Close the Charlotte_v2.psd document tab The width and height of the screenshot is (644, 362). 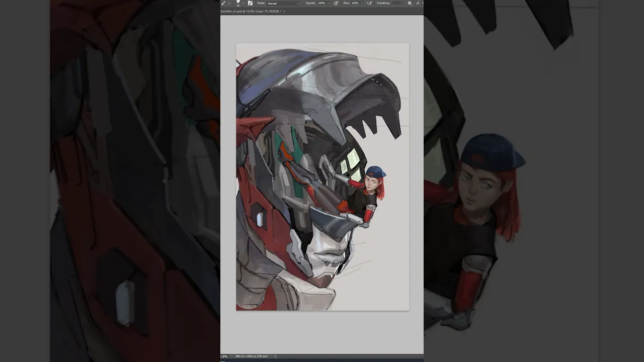[x=284, y=11]
